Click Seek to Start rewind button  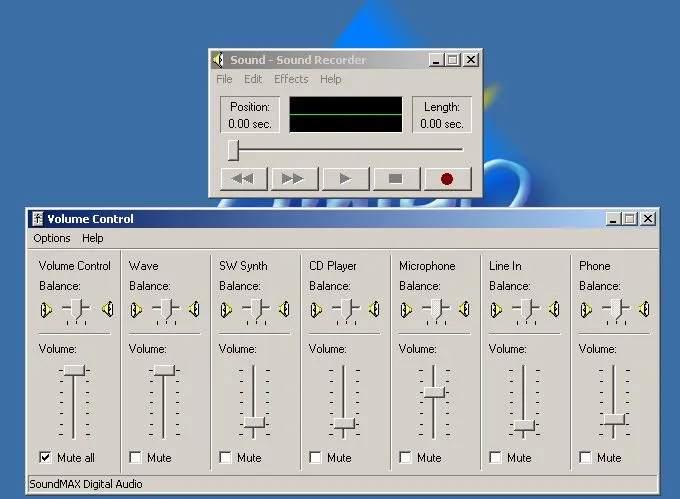pos(243,179)
